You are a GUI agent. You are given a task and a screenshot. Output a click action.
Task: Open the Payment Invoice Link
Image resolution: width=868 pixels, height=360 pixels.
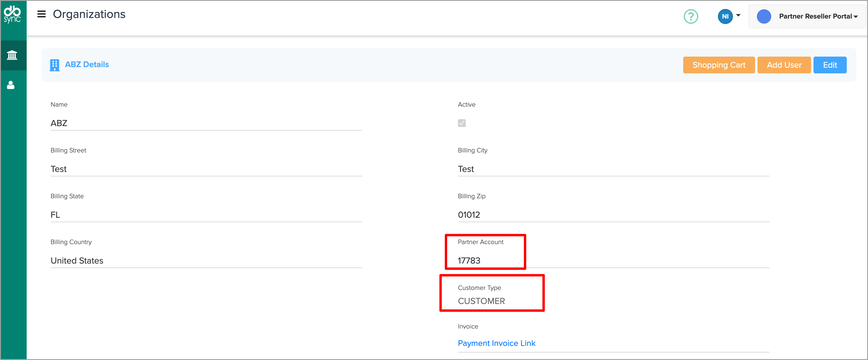[496, 343]
